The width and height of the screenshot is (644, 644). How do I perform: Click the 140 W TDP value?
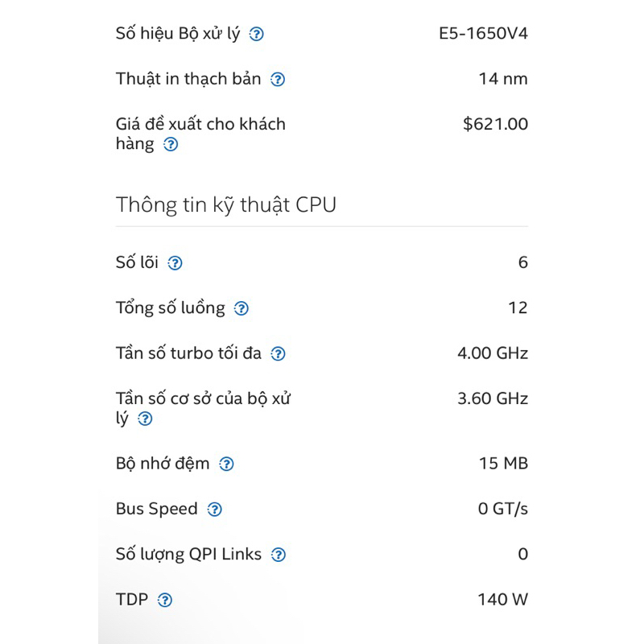(x=502, y=599)
